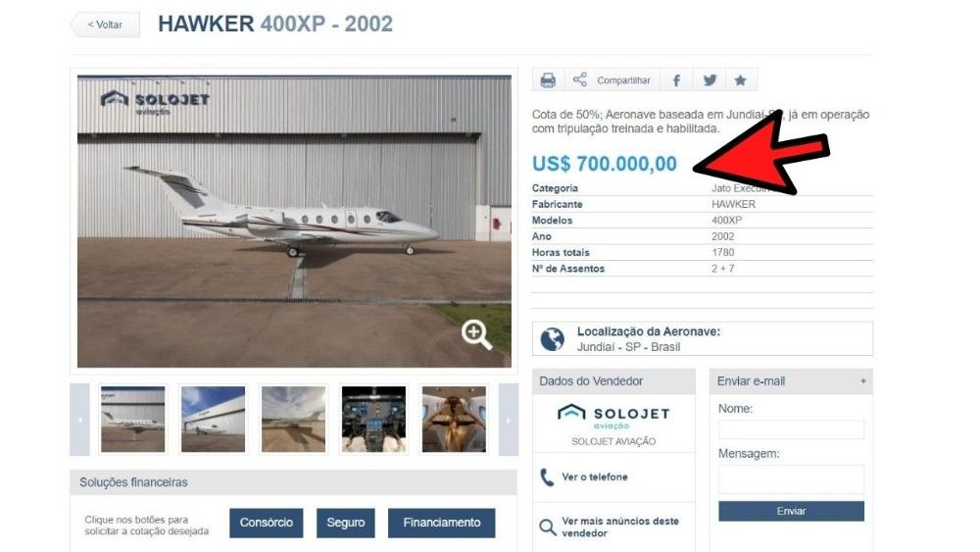Viewport: 980px width, 552px height.
Task: Request a Financiamento quote
Action: 442,523
